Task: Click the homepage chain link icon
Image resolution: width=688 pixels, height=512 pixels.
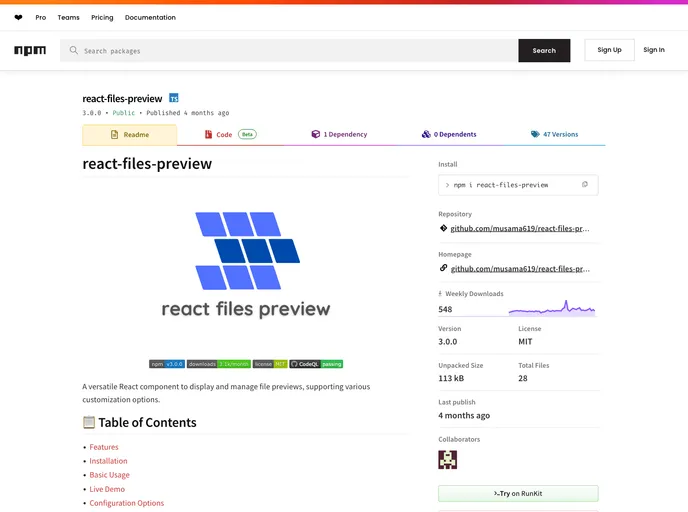Action: click(x=443, y=268)
